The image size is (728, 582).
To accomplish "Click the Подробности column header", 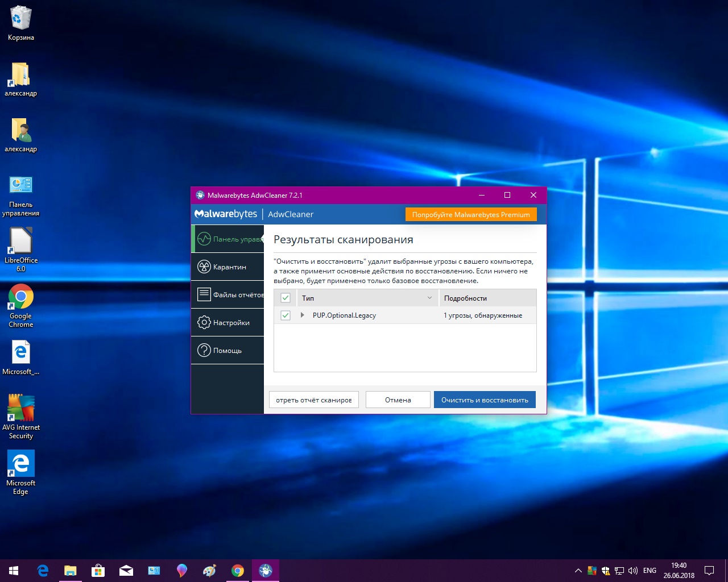I will tap(465, 298).
